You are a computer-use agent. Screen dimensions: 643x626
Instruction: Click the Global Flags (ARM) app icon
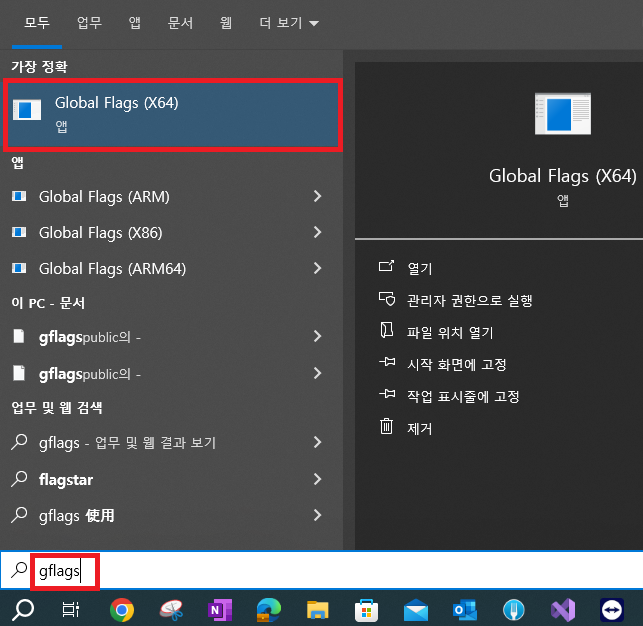click(x=19, y=196)
